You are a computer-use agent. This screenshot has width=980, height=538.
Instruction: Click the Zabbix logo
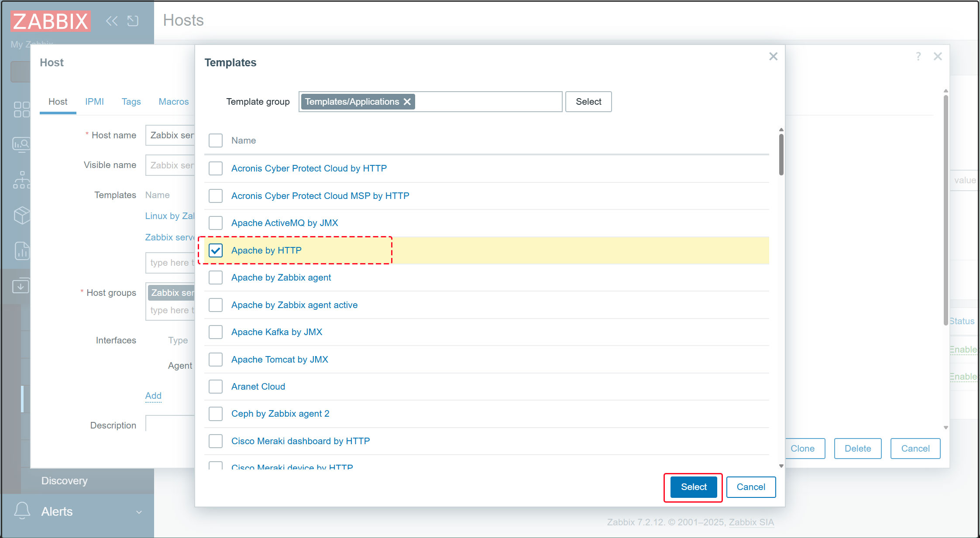click(x=50, y=21)
